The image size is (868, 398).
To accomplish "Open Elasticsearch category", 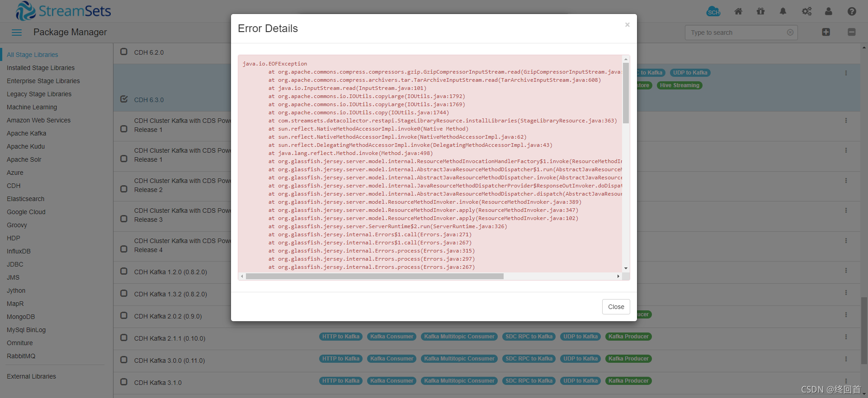I will point(26,199).
